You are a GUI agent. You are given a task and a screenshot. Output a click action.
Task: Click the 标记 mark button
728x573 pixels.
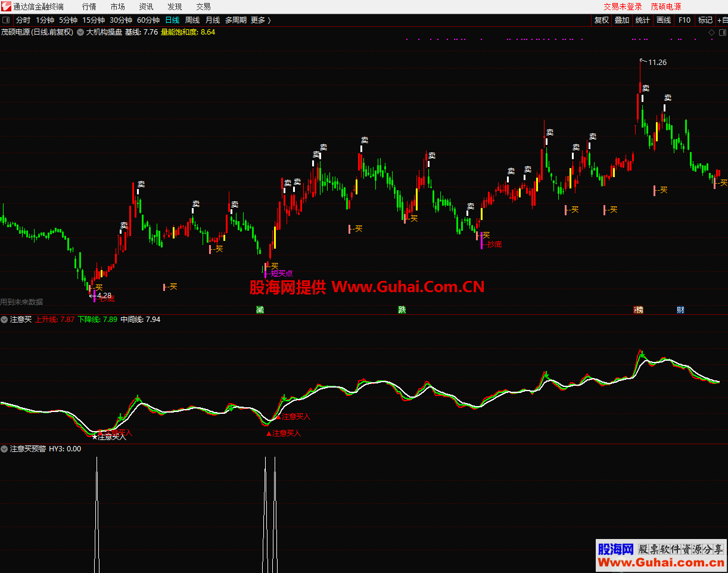pyautogui.click(x=705, y=20)
